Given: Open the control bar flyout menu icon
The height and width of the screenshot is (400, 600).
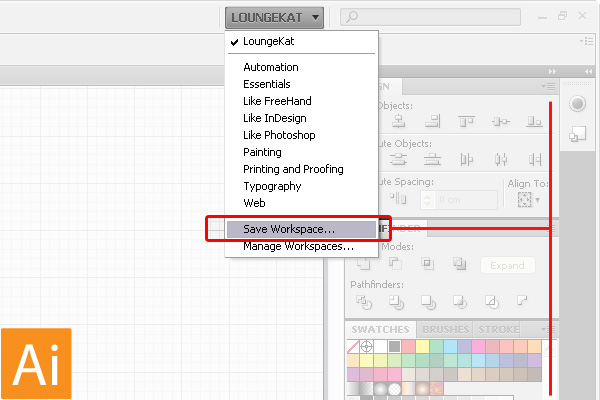Looking at the screenshot, I should point(587,41).
